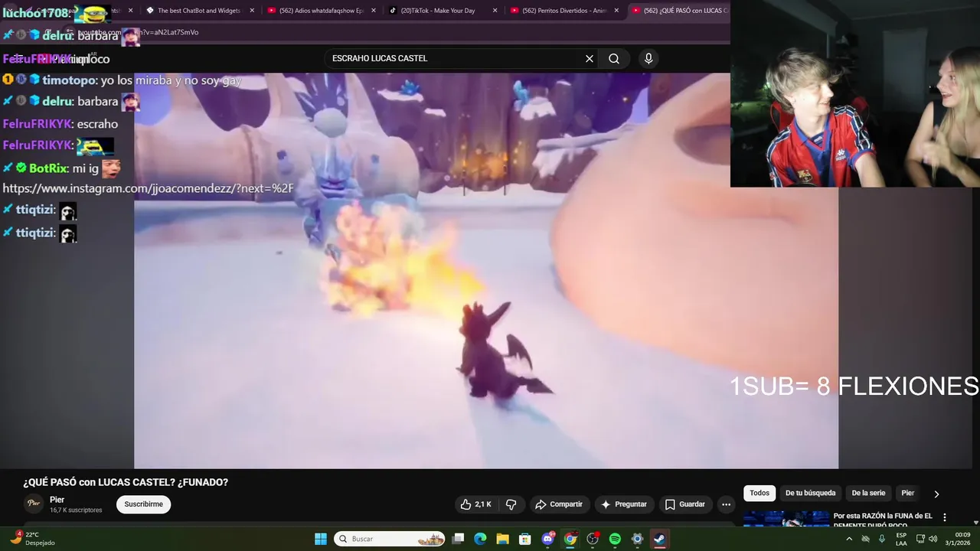Click chat message 'yo los miraba y no soy gay'
Image resolution: width=980 pixels, height=551 pixels.
point(171,80)
